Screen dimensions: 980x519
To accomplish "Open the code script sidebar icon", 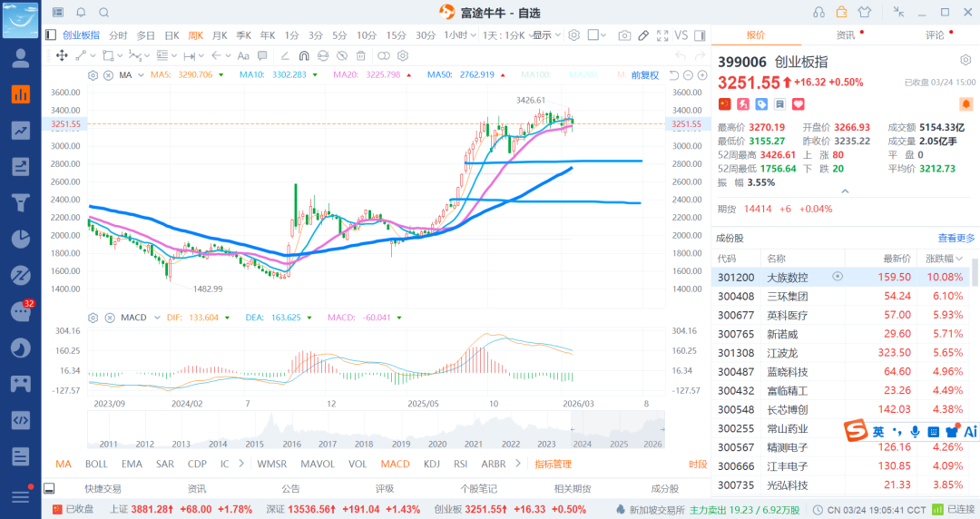I will [x=21, y=419].
